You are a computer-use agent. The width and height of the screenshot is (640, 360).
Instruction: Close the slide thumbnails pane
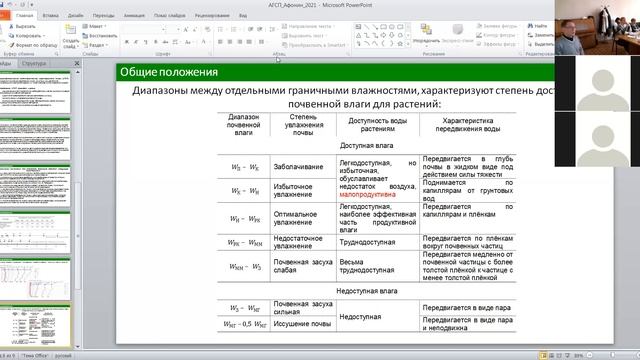(x=77, y=64)
